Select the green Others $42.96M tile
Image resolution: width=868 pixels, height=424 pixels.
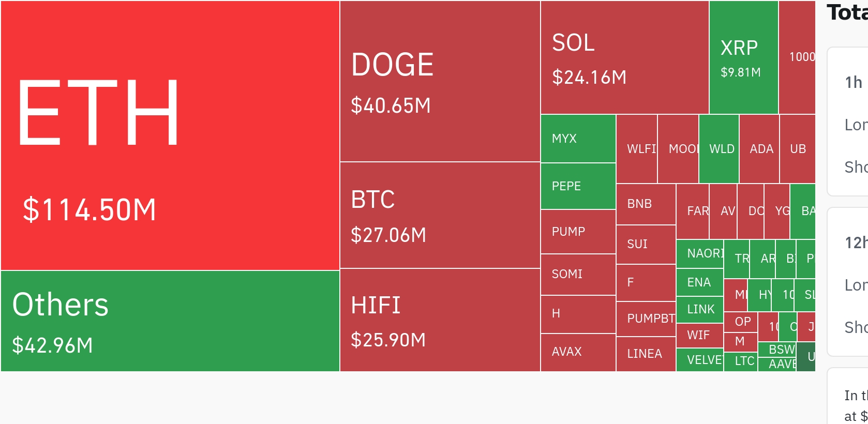click(170, 321)
